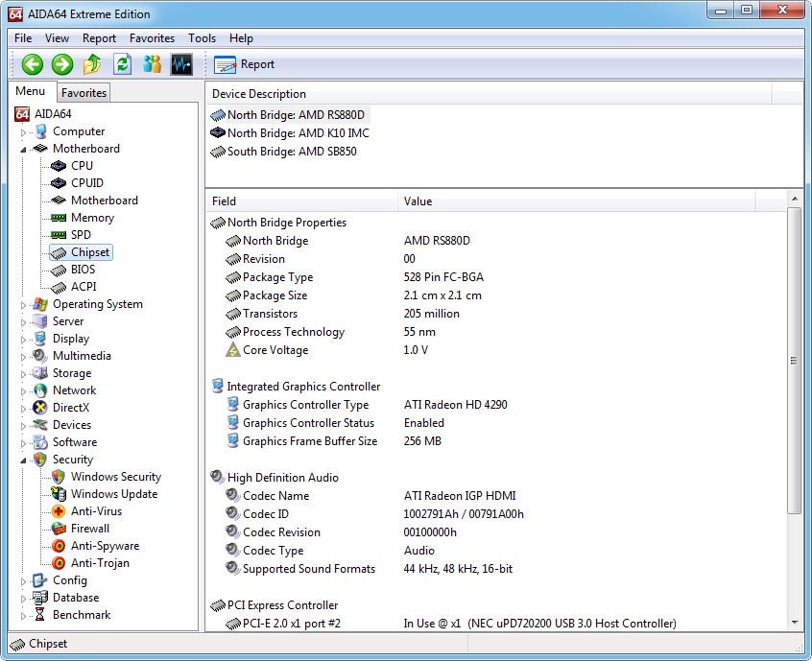Expand the DirectX tree node
Viewport: 812px width, 661px height.
click(23, 409)
